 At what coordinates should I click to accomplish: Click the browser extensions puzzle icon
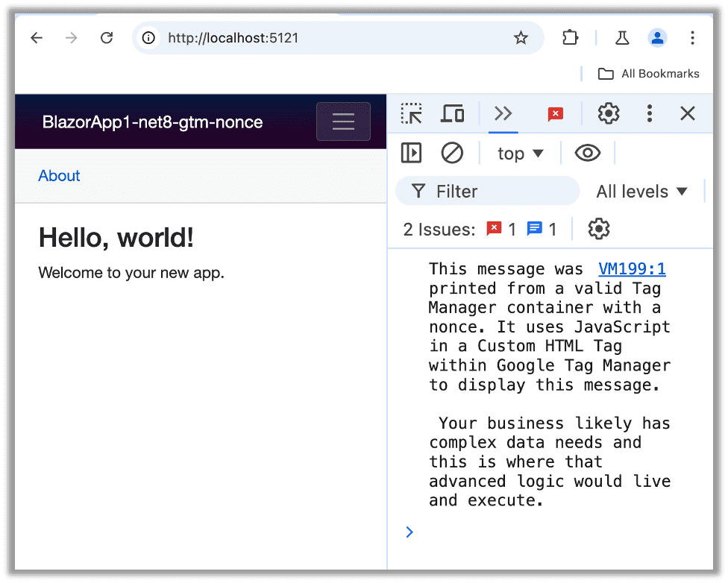point(570,37)
